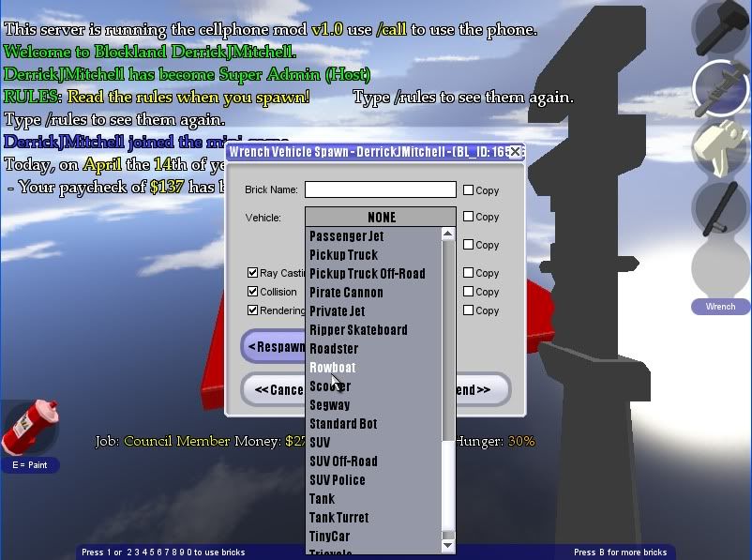Click the vehicle list scroll up arrow
This screenshot has width=752, height=560.
click(447, 235)
